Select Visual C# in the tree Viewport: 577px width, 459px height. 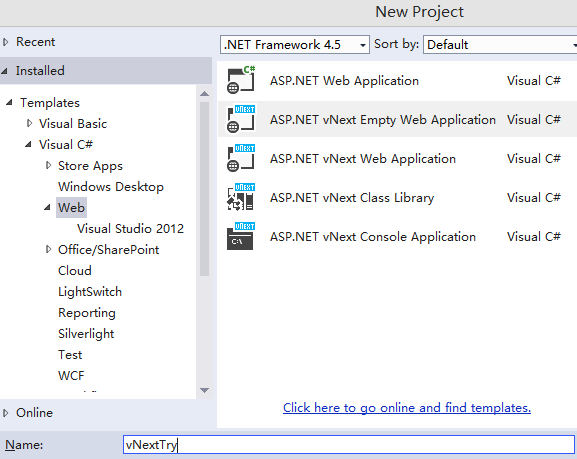[66, 145]
